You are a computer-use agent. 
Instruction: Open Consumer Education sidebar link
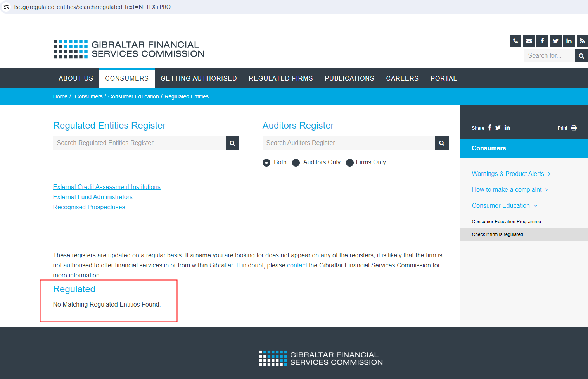(501, 206)
